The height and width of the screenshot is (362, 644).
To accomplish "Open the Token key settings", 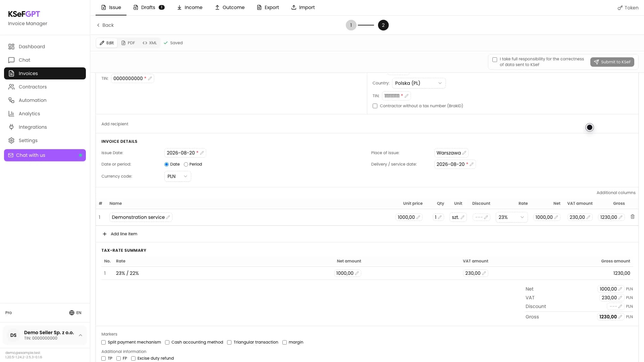I will tap(628, 8).
